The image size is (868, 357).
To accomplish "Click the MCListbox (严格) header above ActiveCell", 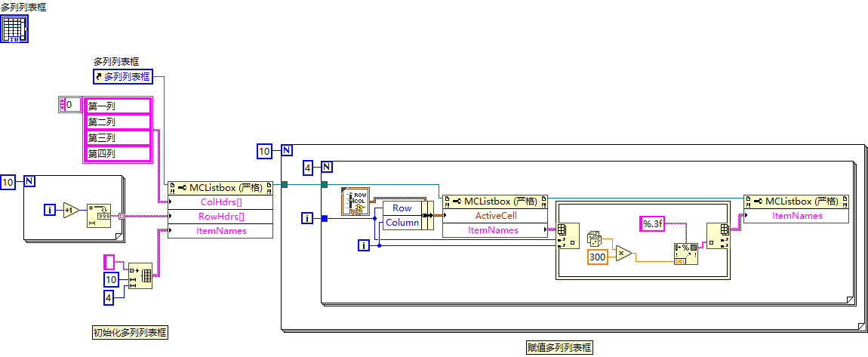I will pos(495,202).
